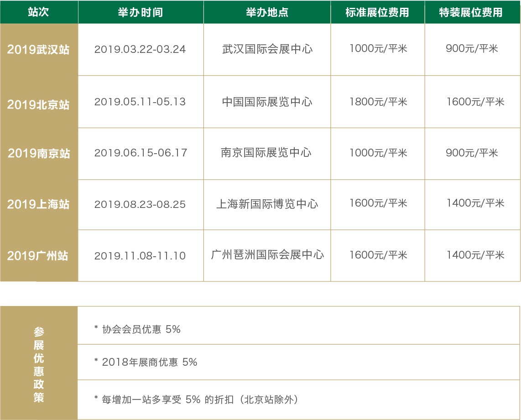Select the 标准展位费用 column header
The width and height of the screenshot is (521, 420).
pos(377,12)
